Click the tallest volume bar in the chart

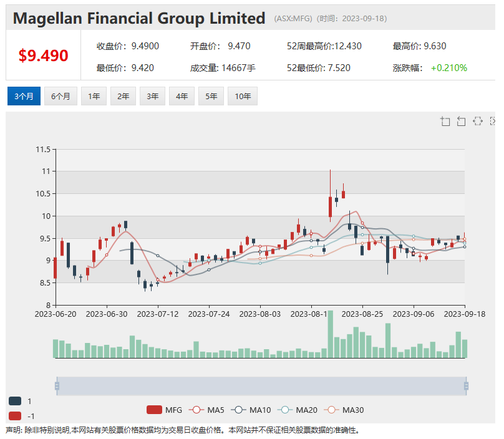[x=330, y=334]
